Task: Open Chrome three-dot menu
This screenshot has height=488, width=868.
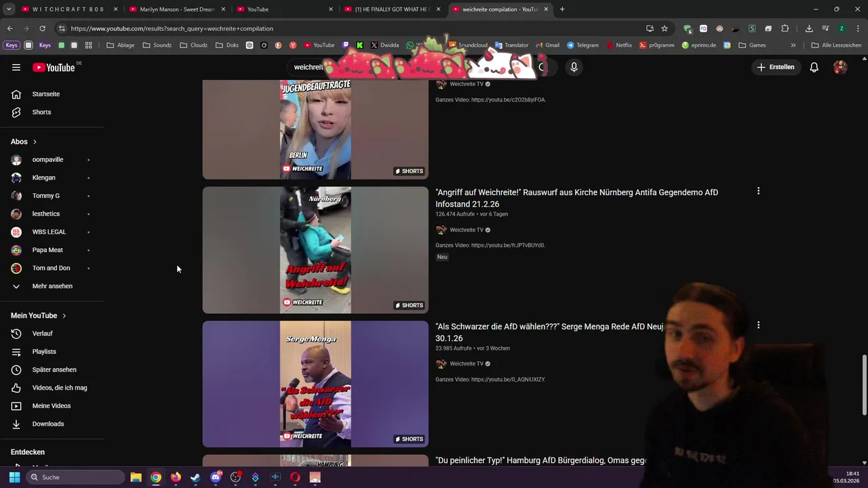Action: click(x=858, y=28)
